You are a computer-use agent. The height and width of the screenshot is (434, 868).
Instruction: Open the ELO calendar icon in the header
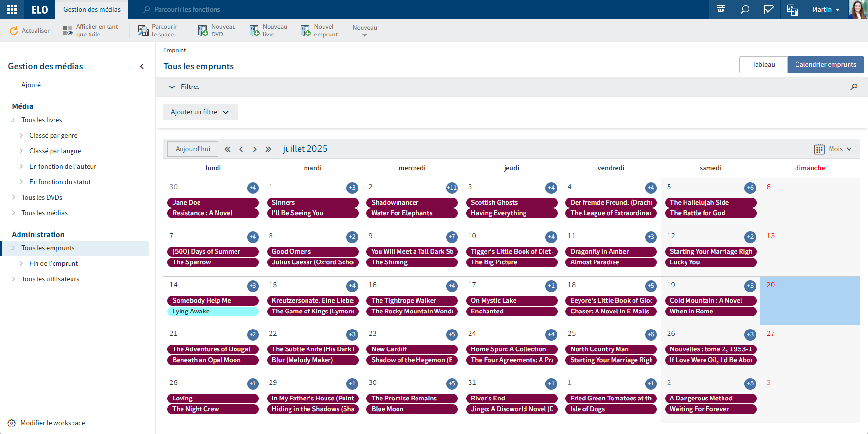tap(721, 10)
